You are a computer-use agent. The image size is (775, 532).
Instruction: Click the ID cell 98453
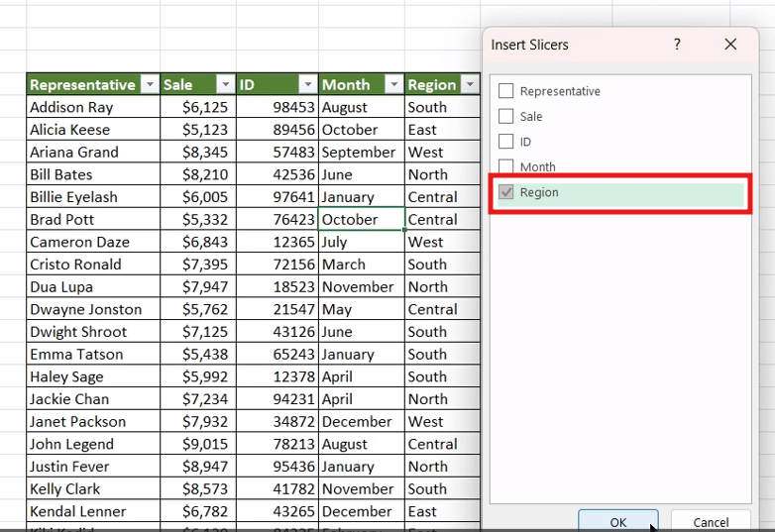pyautogui.click(x=277, y=107)
